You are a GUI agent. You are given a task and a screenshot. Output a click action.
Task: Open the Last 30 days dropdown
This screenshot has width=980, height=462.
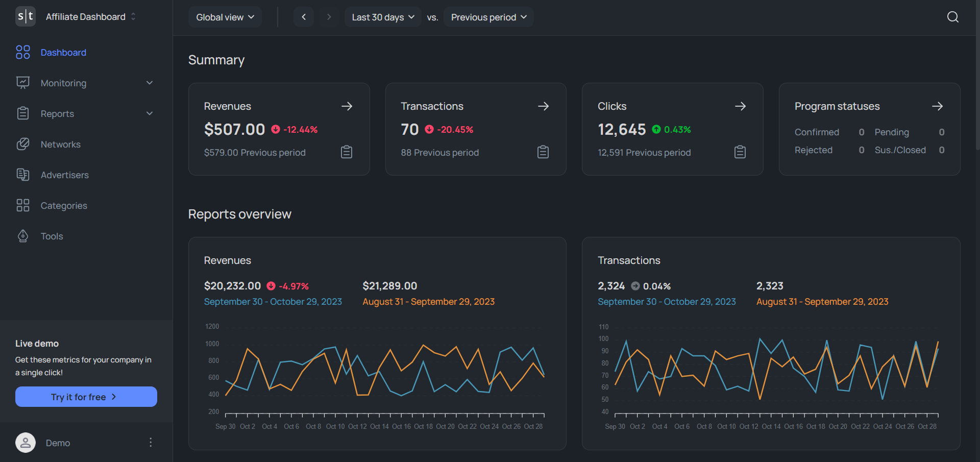(x=383, y=17)
